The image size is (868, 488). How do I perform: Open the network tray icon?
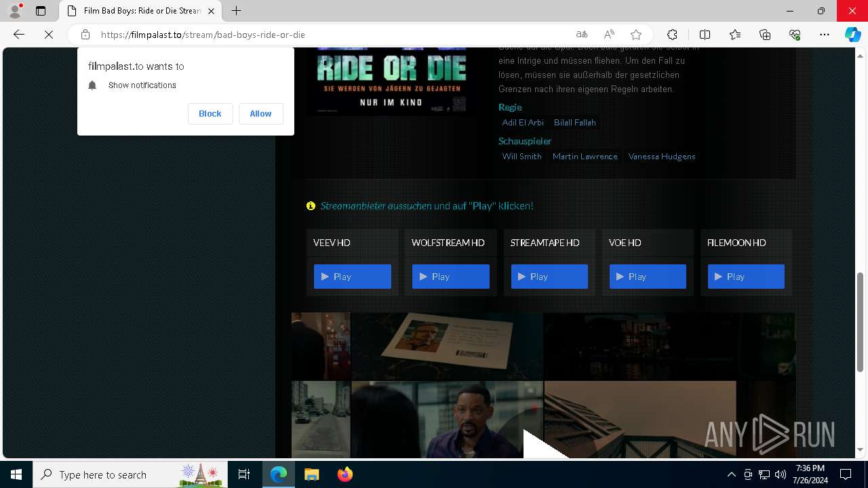[x=764, y=474]
